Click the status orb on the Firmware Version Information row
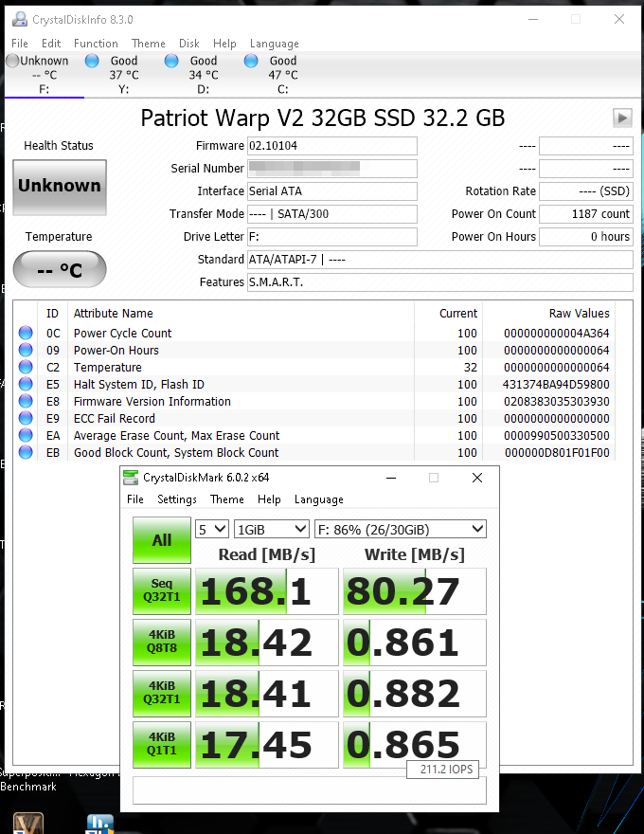Viewport: 644px width, 834px height. (26, 401)
